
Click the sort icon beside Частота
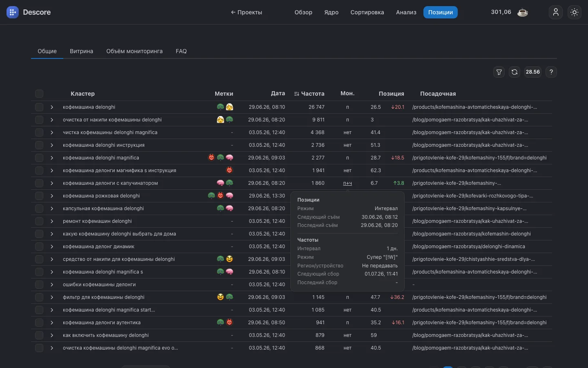[296, 94]
